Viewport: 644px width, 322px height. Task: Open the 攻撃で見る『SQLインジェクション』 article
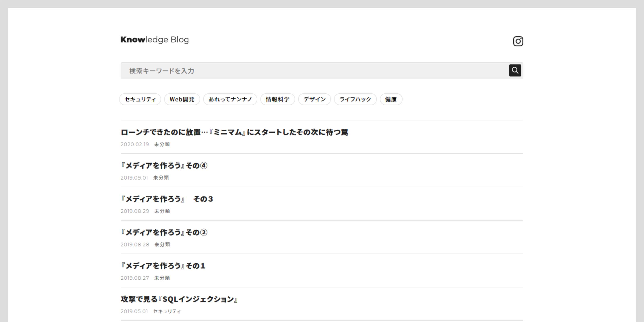(179, 299)
